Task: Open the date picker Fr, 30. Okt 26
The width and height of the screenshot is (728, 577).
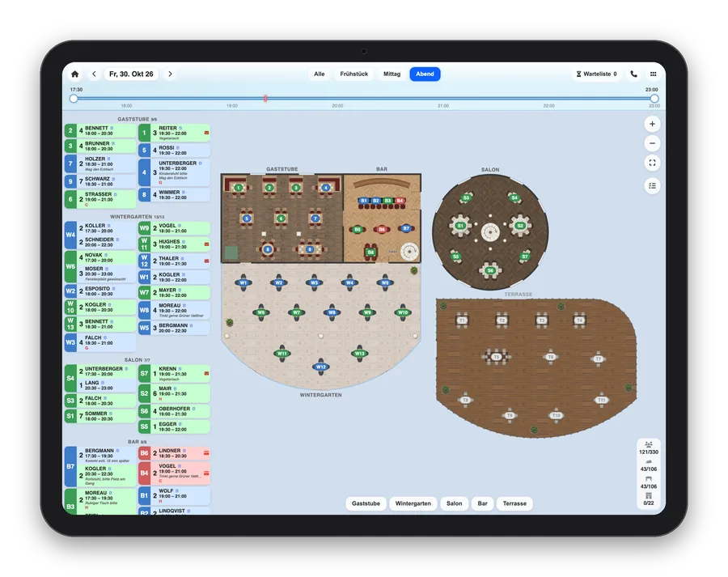Action: pos(131,74)
